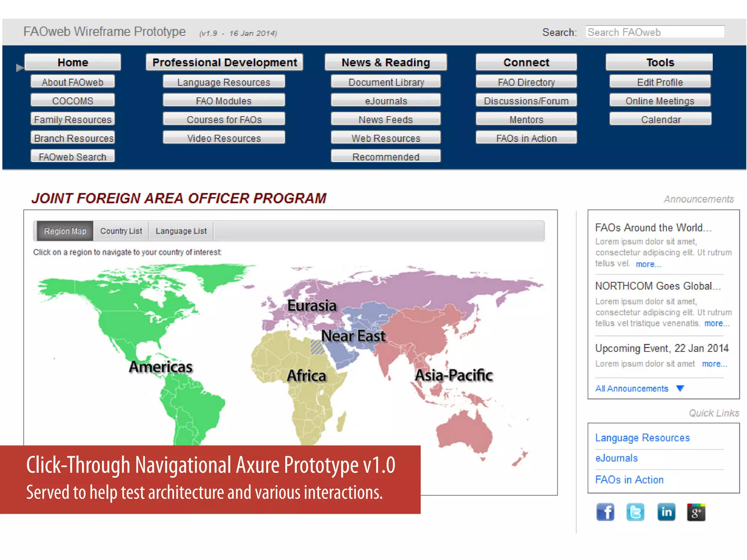Click the Edit Profile button

click(x=659, y=82)
